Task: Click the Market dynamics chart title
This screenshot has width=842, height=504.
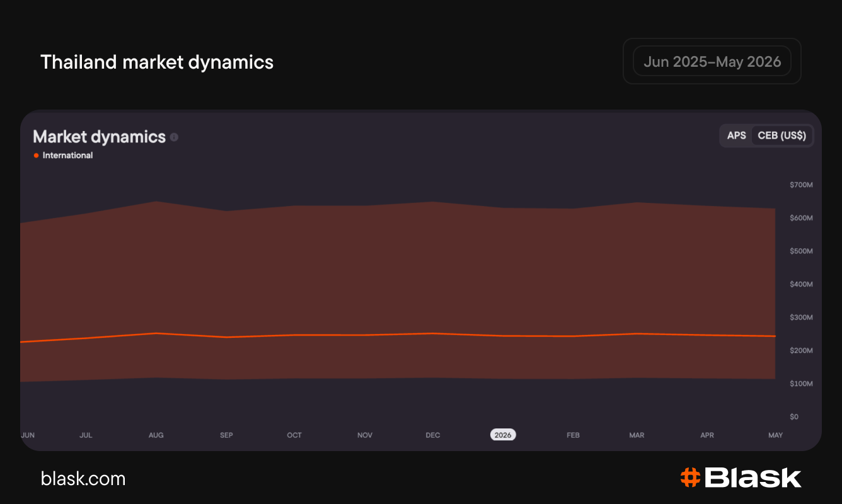Action: pos(99,137)
